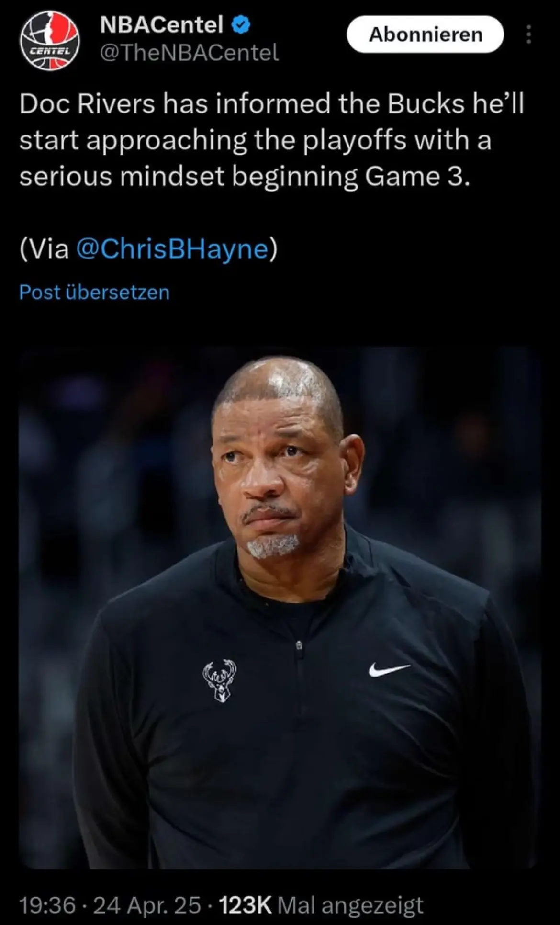Click the Bucks logo in the photo
This screenshot has width=560, height=925.
point(219,681)
